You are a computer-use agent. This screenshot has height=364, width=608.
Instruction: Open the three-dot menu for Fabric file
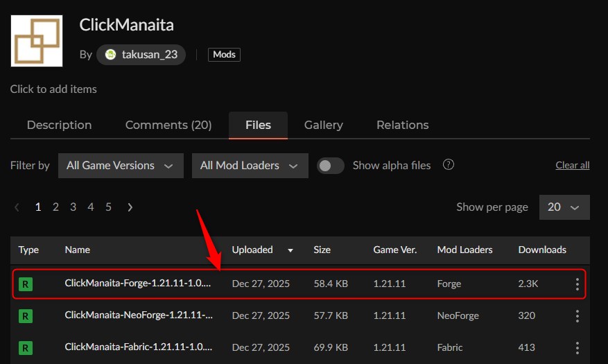point(577,347)
